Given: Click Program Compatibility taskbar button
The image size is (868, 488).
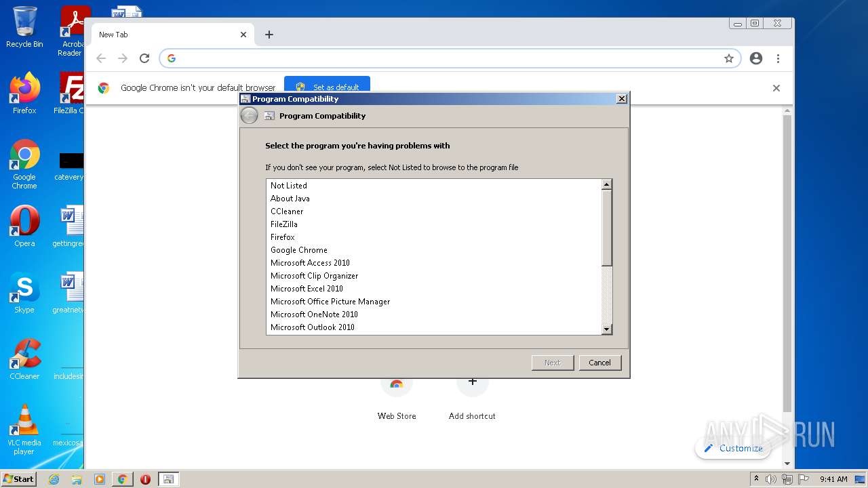Looking at the screenshot, I should [x=168, y=479].
